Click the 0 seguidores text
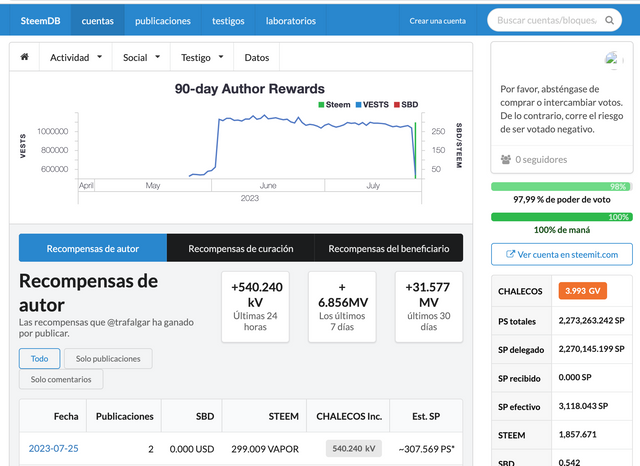This screenshot has width=640, height=466. [541, 160]
